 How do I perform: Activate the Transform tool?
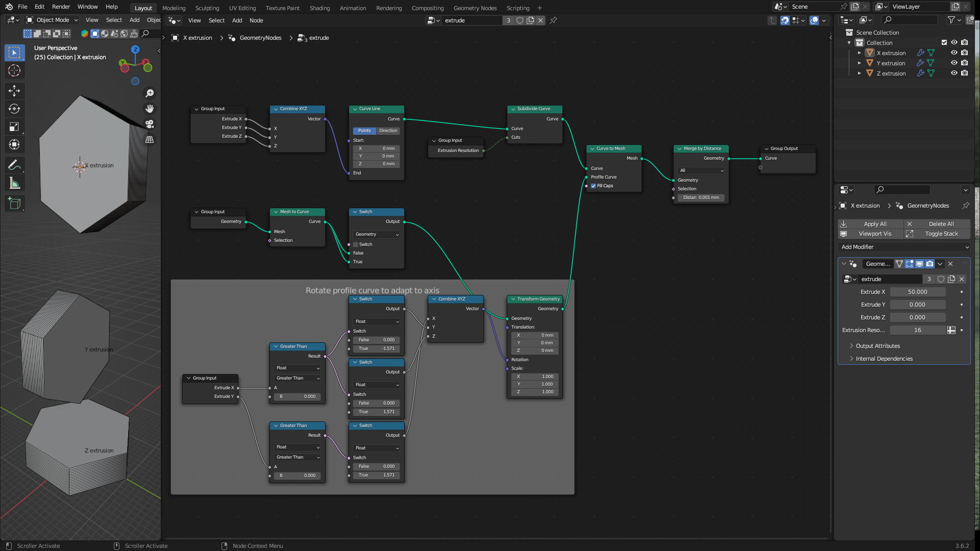[x=14, y=144]
